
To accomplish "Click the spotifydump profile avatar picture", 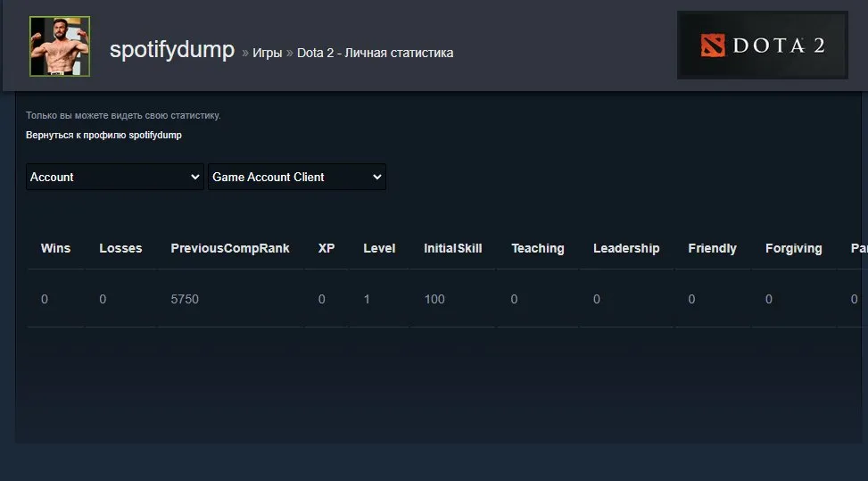I will click(x=60, y=46).
